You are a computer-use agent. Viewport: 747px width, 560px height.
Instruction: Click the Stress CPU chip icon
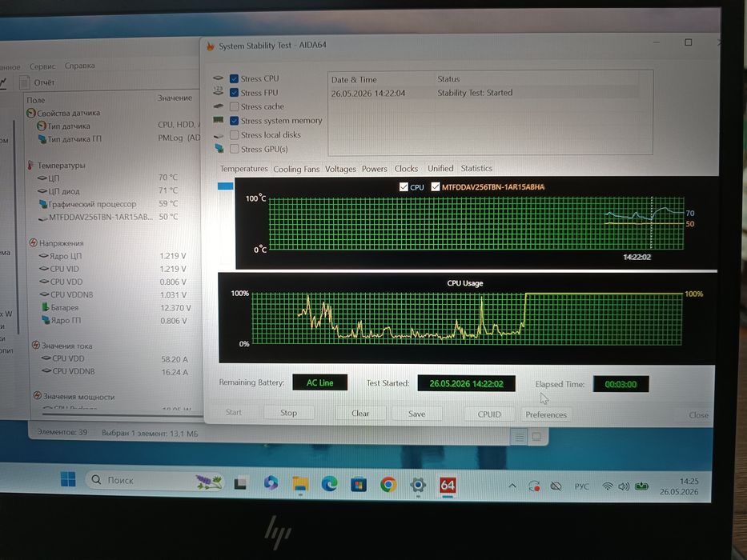pos(219,78)
